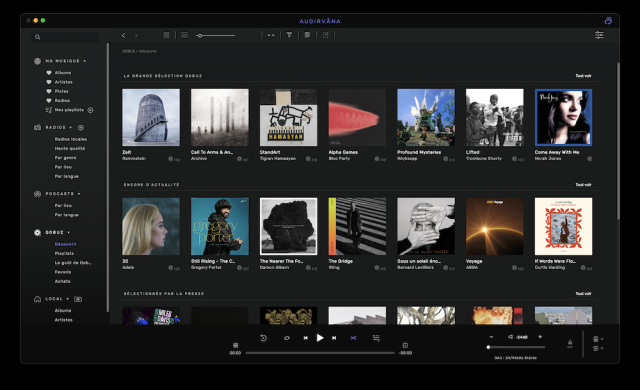Click the local folder sync icon
The height and width of the screenshot is (390, 640).
(78, 299)
